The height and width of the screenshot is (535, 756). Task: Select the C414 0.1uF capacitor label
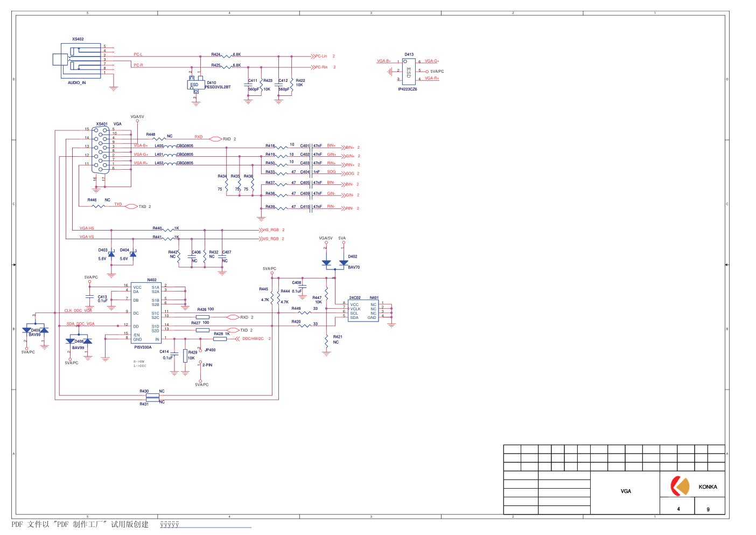[x=164, y=352]
